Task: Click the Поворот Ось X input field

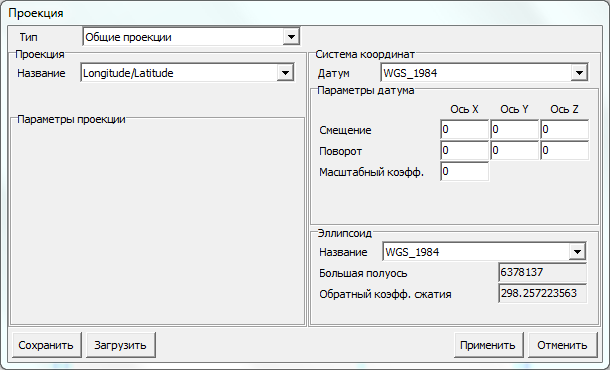Action: tap(465, 151)
